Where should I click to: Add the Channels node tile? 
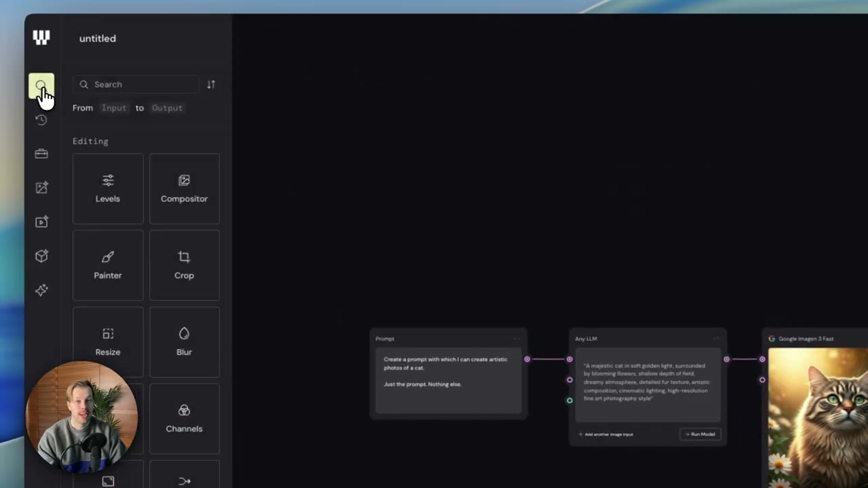coord(184,418)
